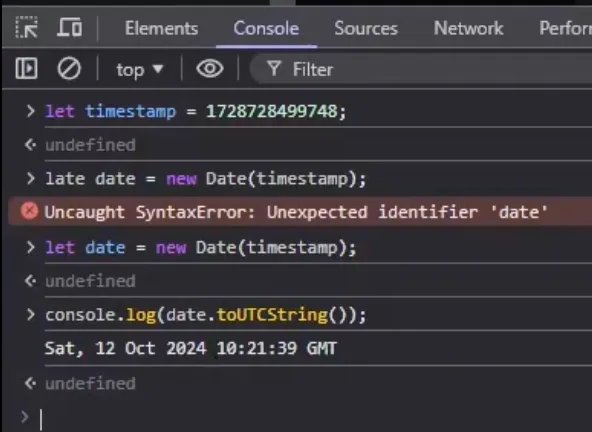592x432 pixels.
Task: Open the Performance tab
Action: click(x=565, y=28)
